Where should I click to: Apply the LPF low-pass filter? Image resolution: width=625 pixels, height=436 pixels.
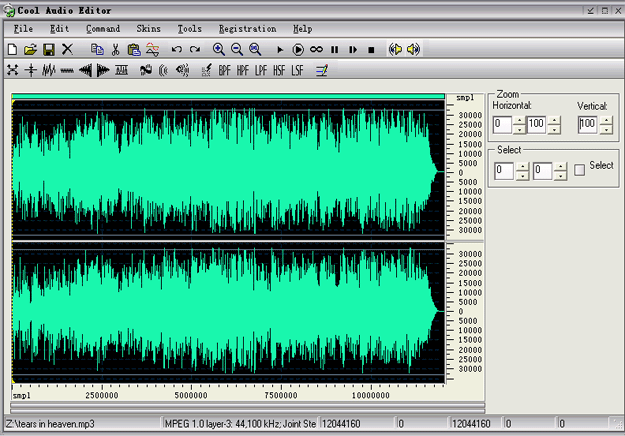[x=260, y=71]
